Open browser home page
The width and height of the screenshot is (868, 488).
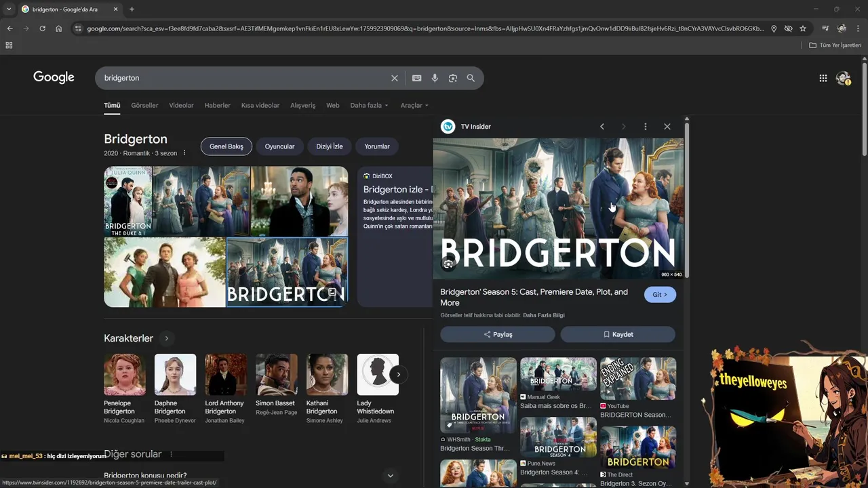58,28
